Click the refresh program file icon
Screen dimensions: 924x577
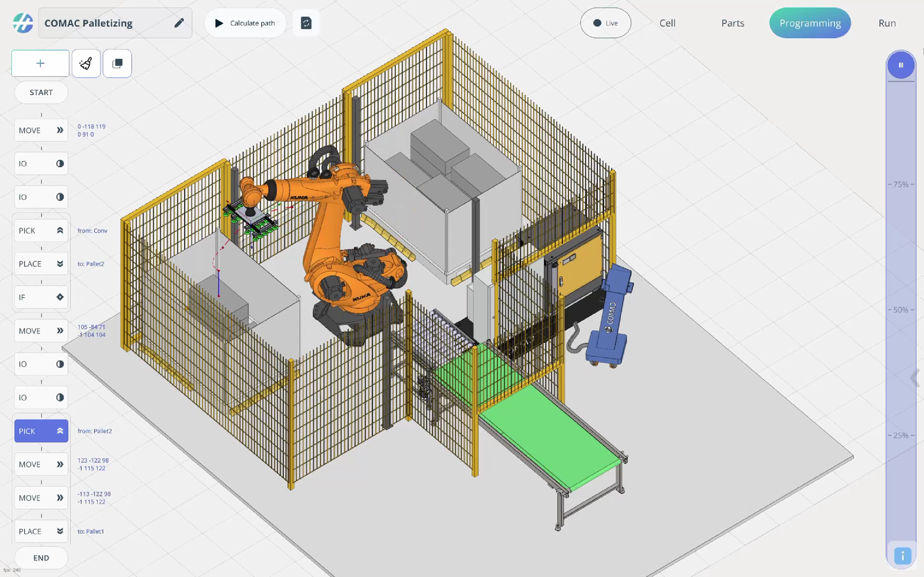point(306,23)
